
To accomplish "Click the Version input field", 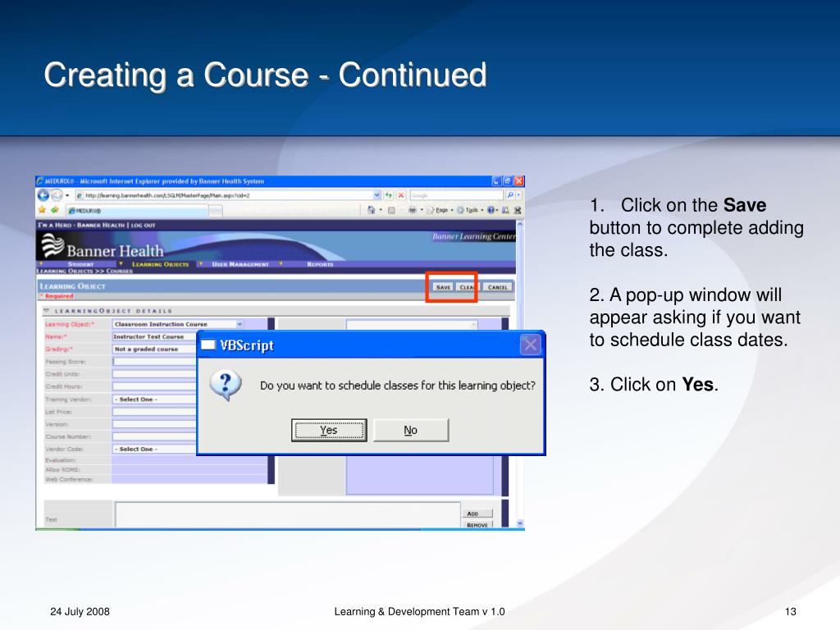I will [x=154, y=424].
